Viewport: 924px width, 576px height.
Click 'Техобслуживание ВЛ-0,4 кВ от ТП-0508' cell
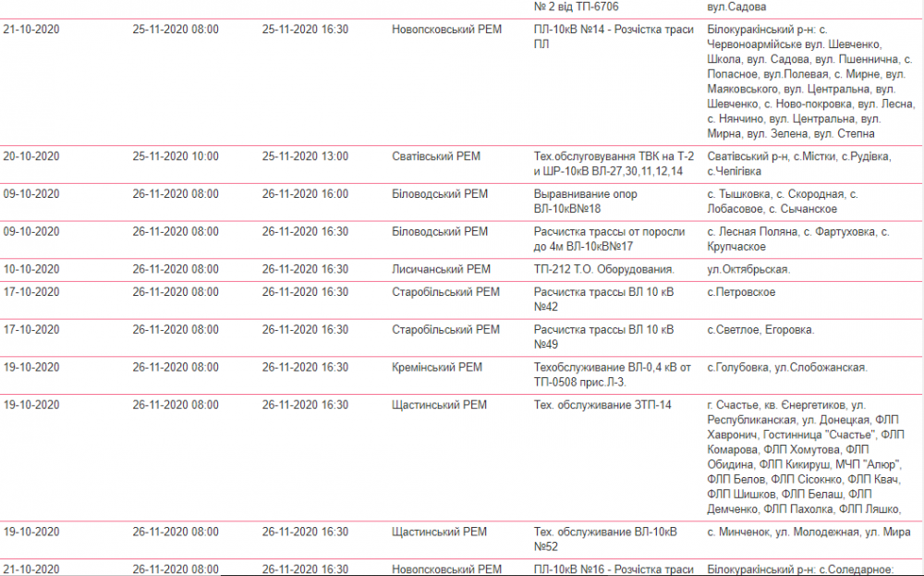(x=613, y=374)
